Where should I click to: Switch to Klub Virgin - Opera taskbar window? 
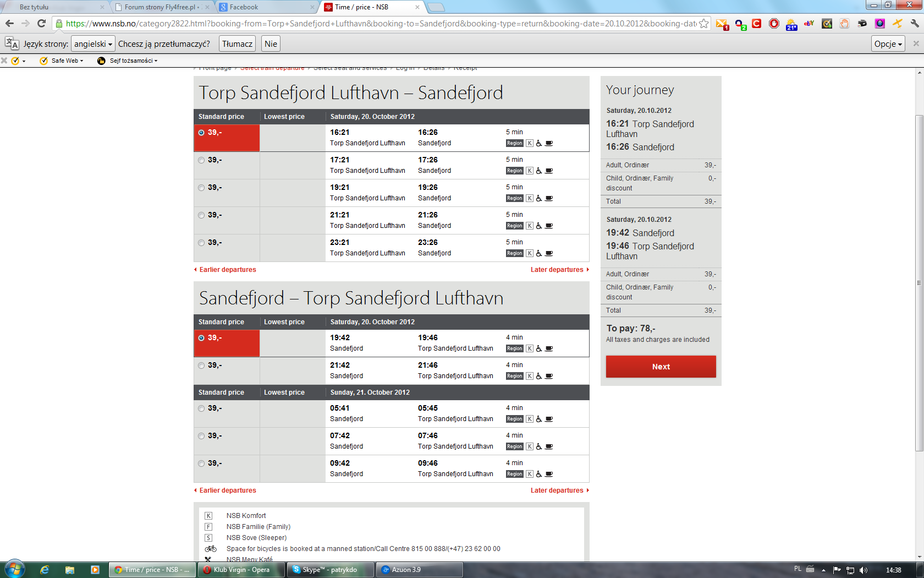pyautogui.click(x=243, y=570)
